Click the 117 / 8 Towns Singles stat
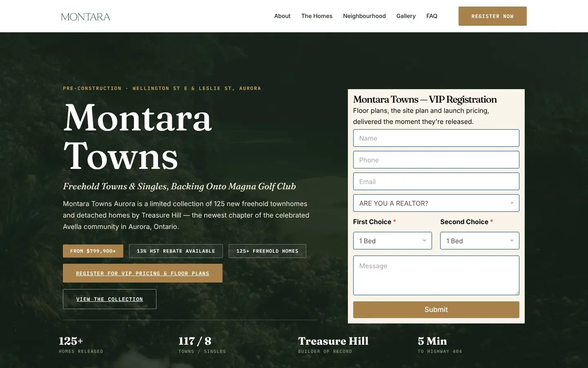The width and height of the screenshot is (588, 368). click(x=202, y=345)
